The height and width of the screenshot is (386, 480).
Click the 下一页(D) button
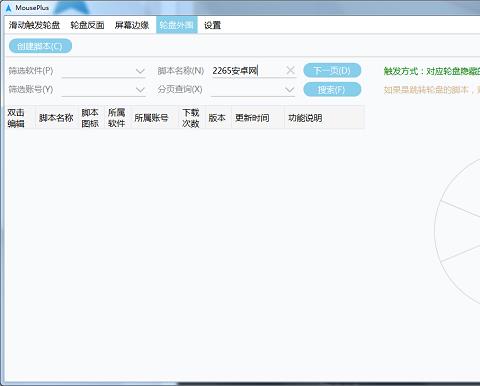(332, 70)
